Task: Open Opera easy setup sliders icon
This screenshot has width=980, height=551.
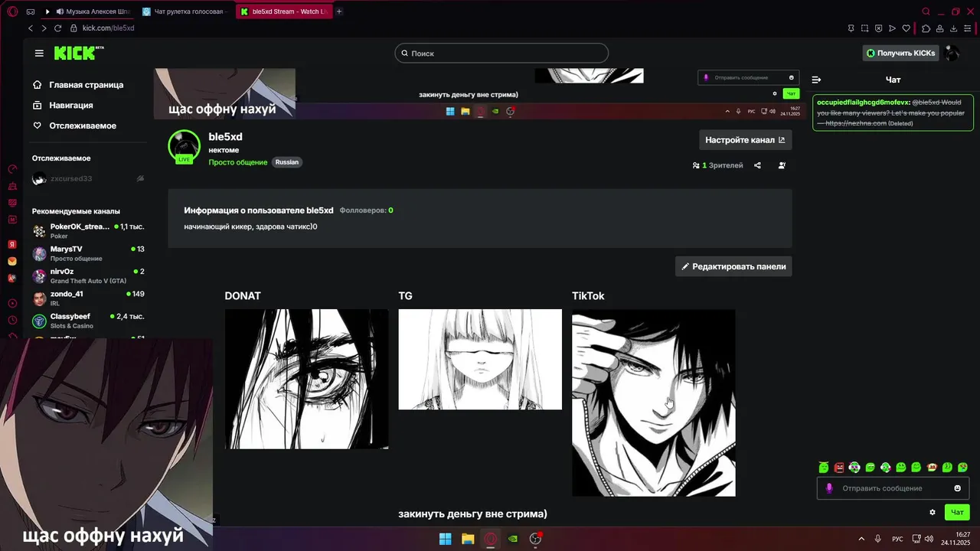Action: 969,28
